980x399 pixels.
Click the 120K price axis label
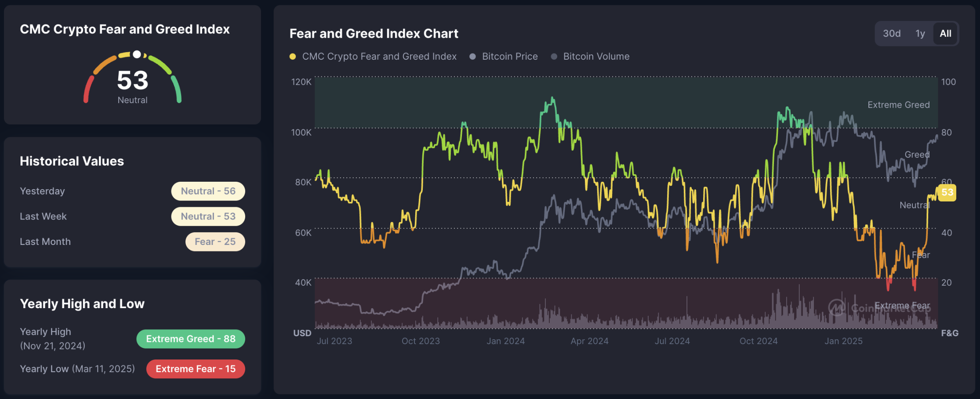(301, 82)
